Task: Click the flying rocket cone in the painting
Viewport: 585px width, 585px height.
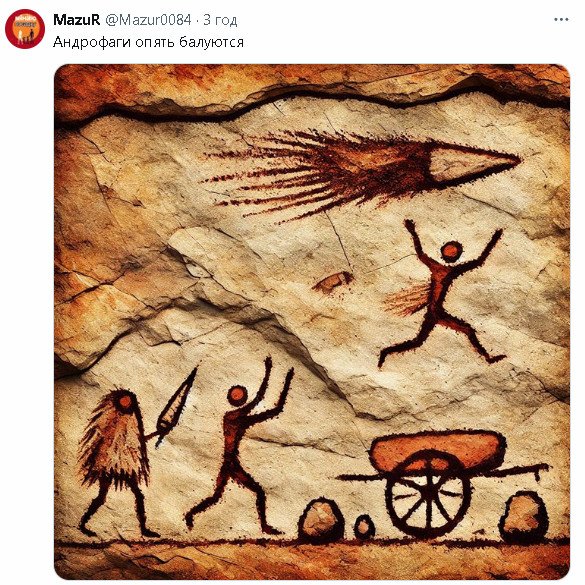Action: tap(473, 162)
